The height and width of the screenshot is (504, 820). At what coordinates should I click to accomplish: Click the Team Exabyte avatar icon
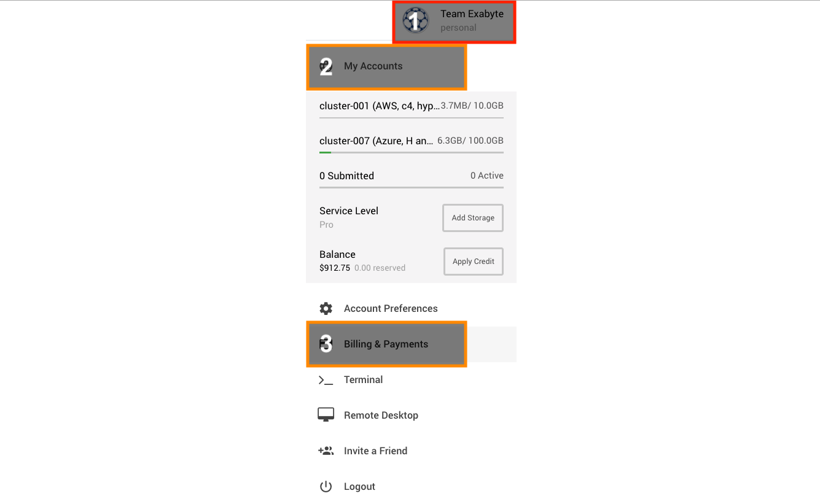click(415, 20)
